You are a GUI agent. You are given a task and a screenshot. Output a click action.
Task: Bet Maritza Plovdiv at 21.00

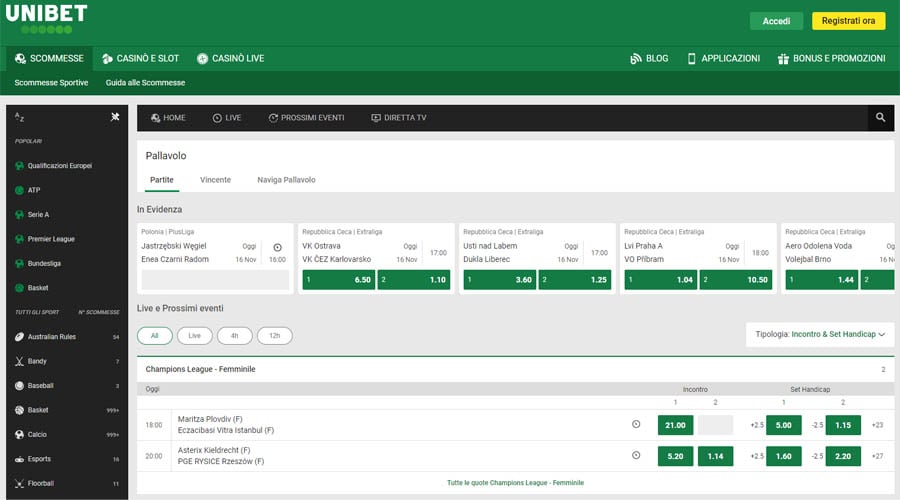675,425
